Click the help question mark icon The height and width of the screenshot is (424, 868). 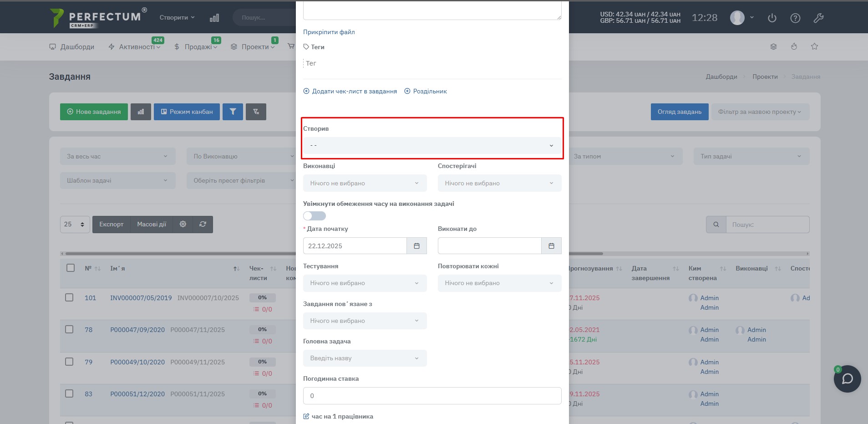click(x=795, y=18)
